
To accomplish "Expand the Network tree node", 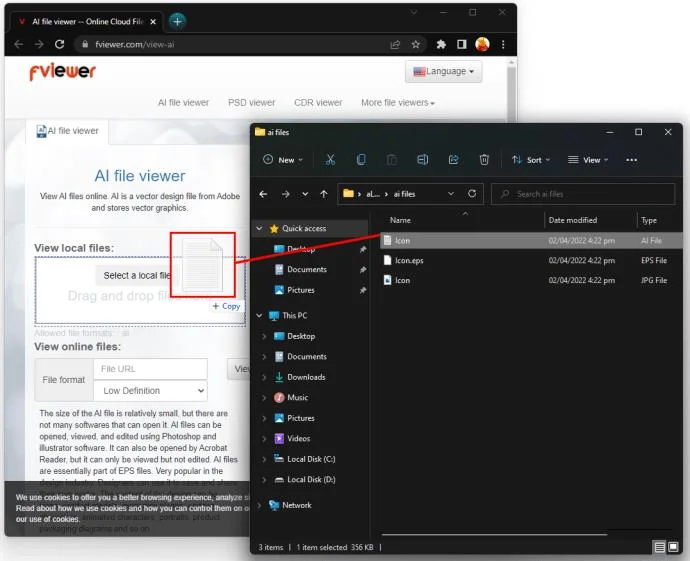I will pos(259,505).
